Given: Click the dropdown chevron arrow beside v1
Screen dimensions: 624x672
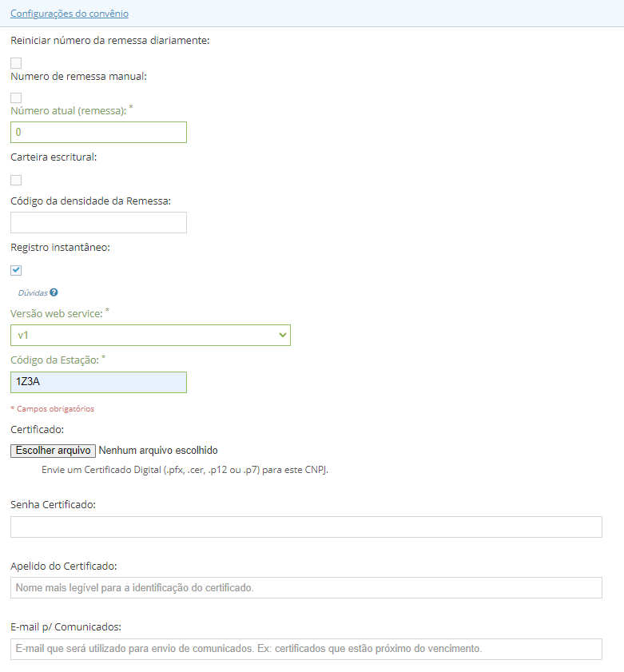Looking at the screenshot, I should 282,335.
